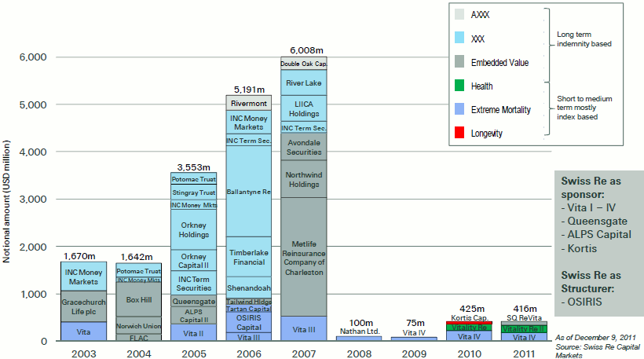This screenshot has width=644, height=359.
Task: Click the Gracechurch Life plc segment
Action: 83,306
